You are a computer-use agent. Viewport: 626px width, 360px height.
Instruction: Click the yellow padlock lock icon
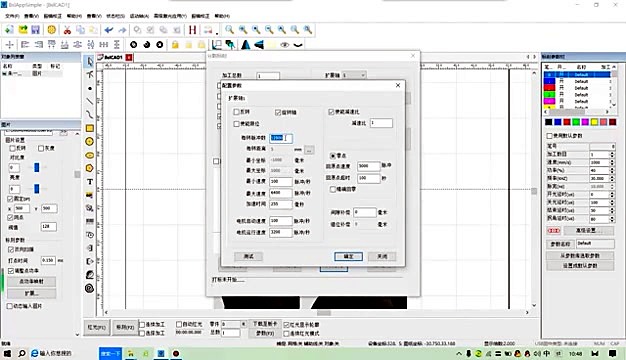[x=175, y=44]
